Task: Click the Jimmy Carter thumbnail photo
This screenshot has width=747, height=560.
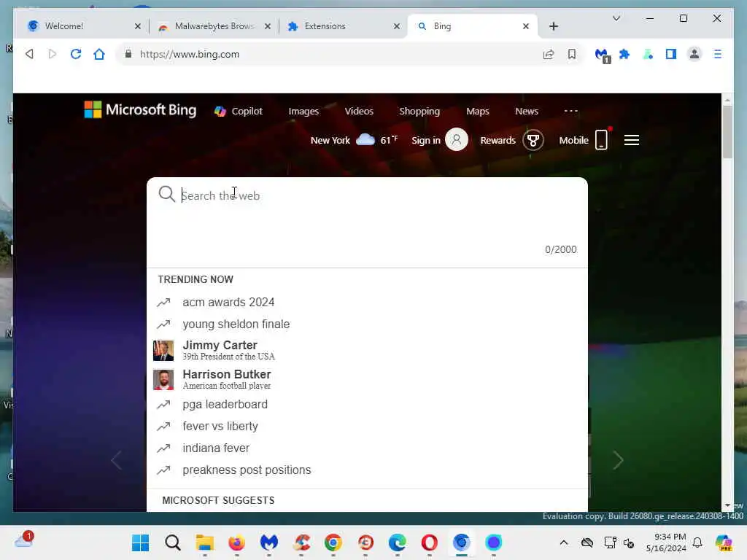Action: click(163, 351)
